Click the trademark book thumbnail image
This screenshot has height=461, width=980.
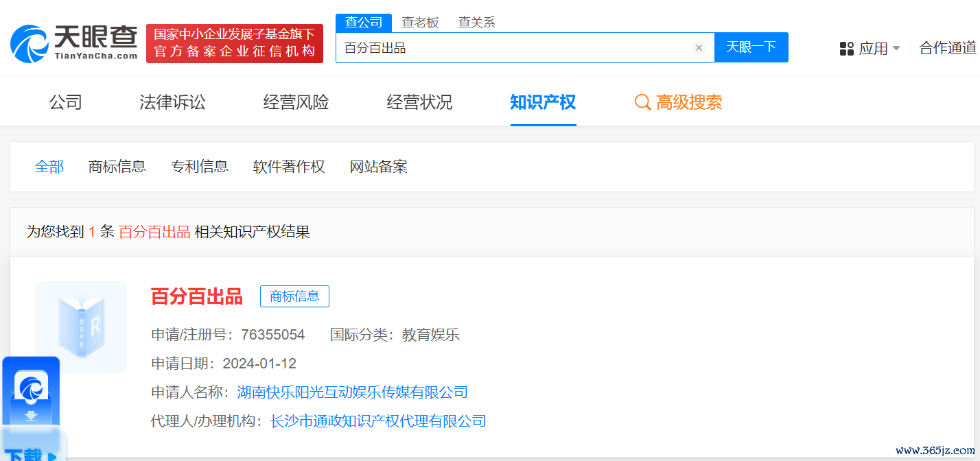[81, 327]
